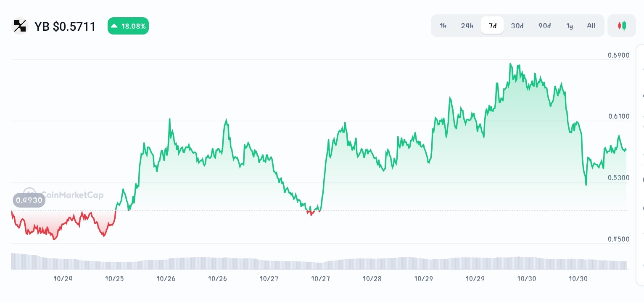This screenshot has height=303, width=644.
Task: Click the 0.5300 y-axis label
Action: click(x=619, y=178)
